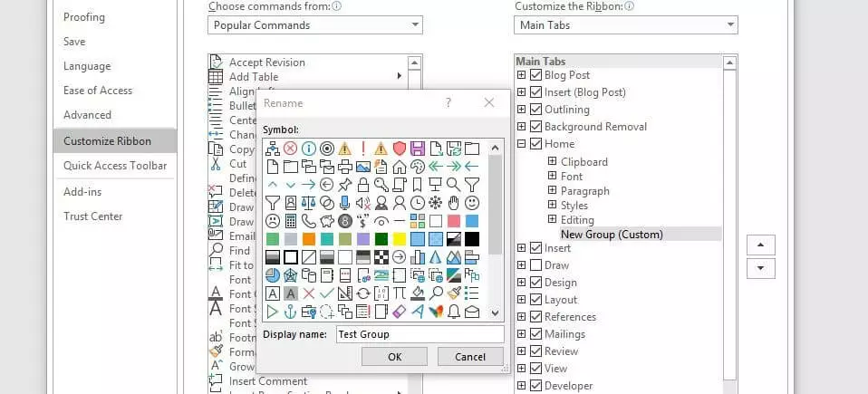
Task: Choose the blue microphone symbol
Action: [x=345, y=203]
